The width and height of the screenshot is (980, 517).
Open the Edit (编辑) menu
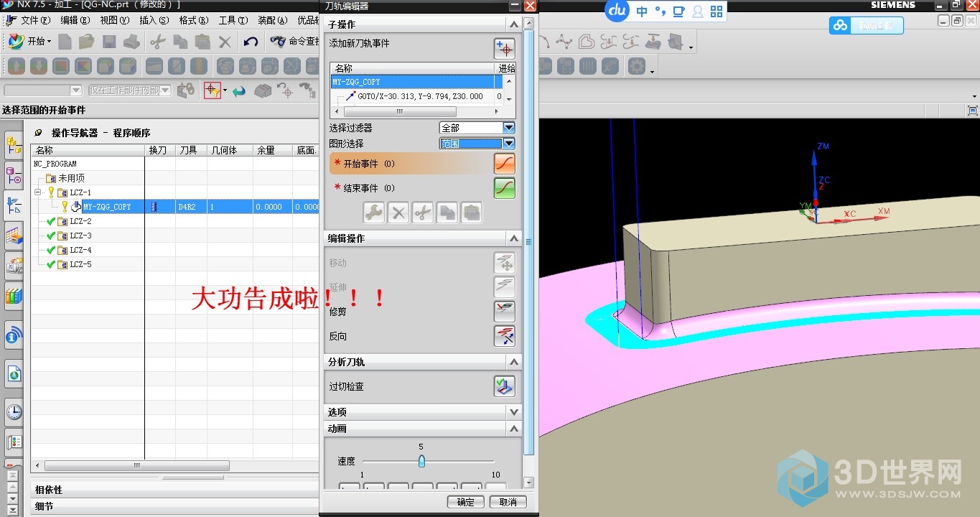pyautogui.click(x=75, y=21)
